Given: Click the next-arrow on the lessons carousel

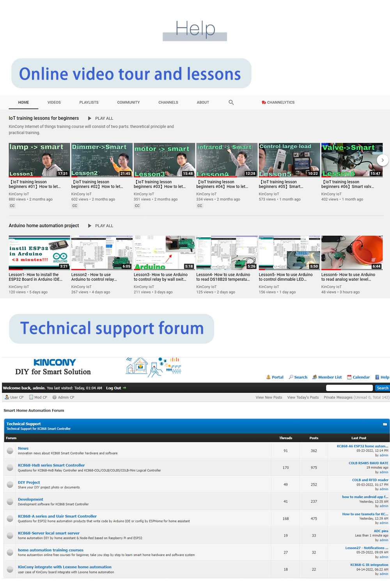Looking at the screenshot, I should (x=383, y=160).
